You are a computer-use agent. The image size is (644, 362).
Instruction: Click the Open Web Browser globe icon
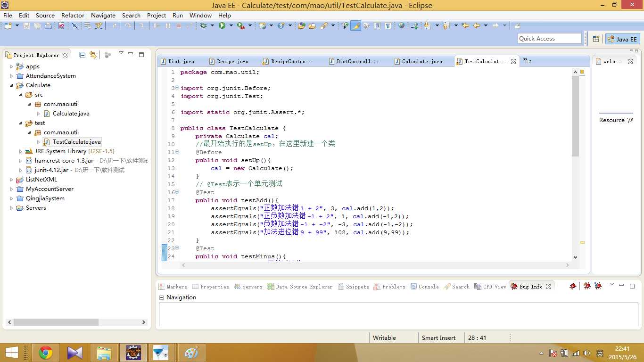point(401,26)
